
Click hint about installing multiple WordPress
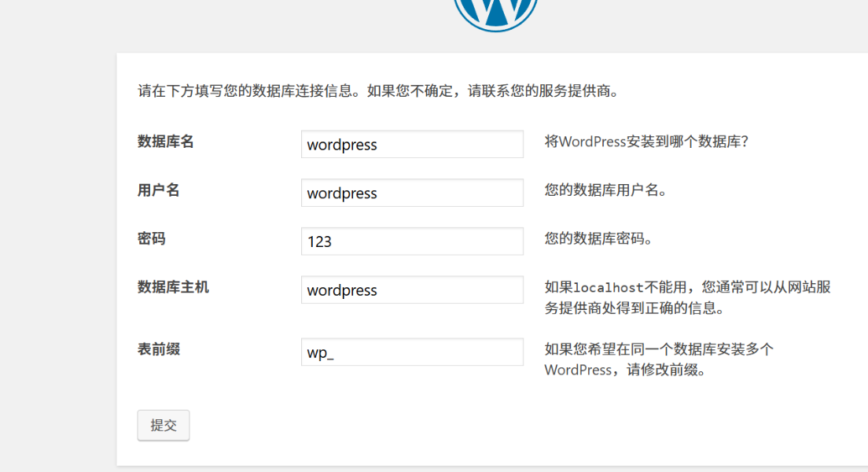(x=659, y=360)
